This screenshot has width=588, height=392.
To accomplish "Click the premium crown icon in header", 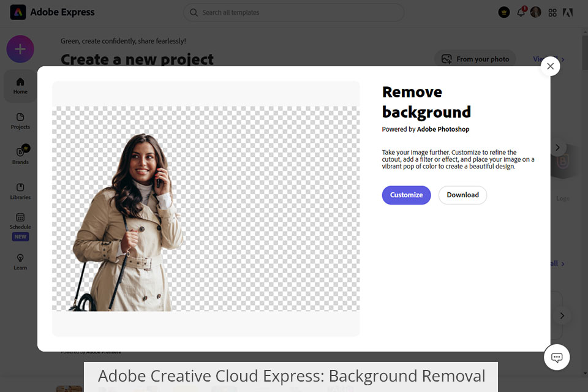I will pos(504,12).
